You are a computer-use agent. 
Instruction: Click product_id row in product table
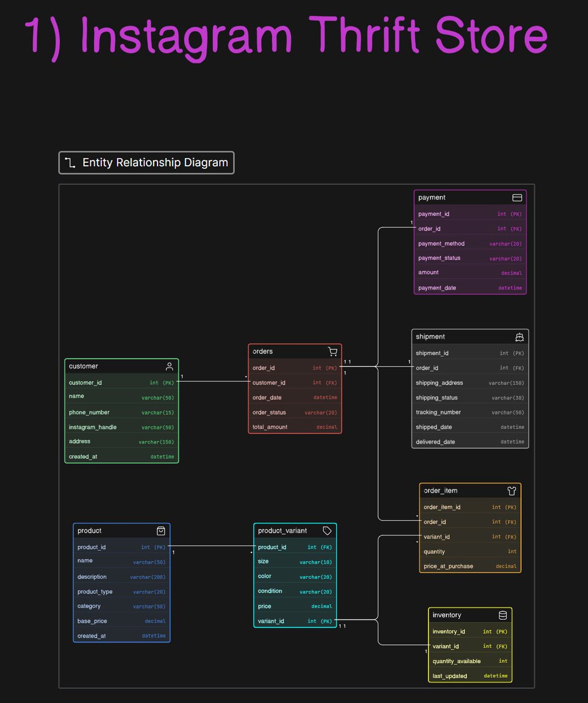(x=122, y=548)
